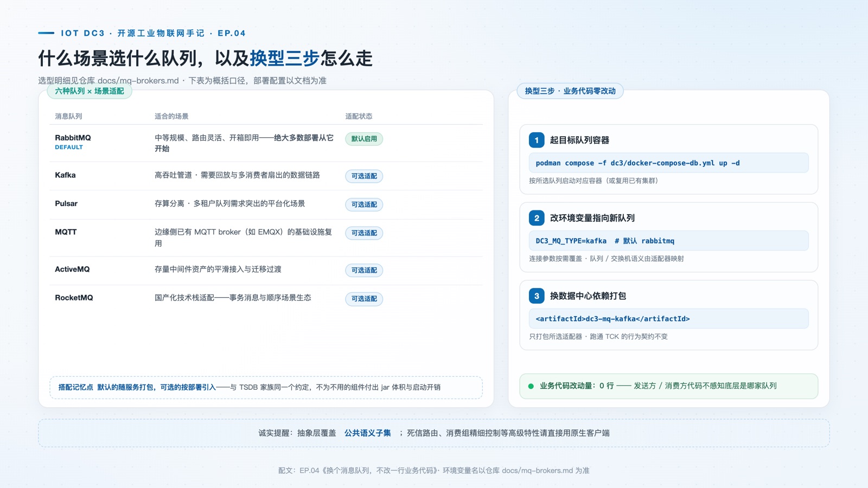Click the ActiveMQ description 存量中间件资产
Screen dimensions: 868x488
point(218,269)
